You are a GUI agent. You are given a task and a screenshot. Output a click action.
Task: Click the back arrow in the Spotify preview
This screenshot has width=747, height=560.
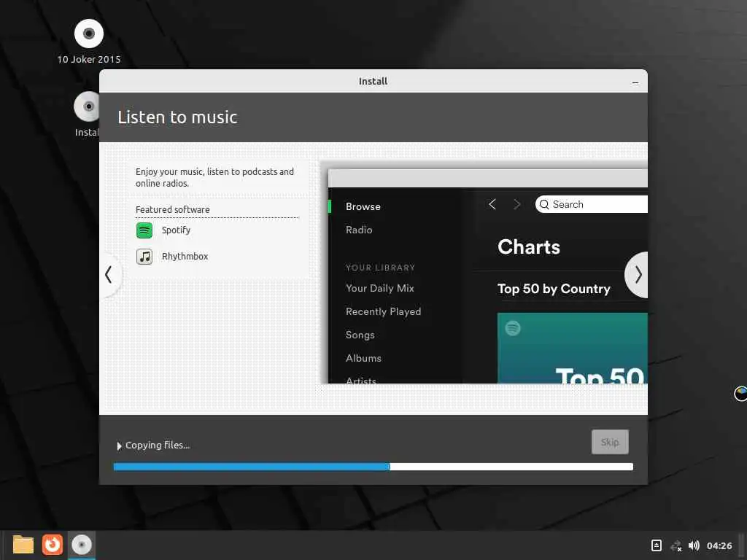click(x=492, y=204)
